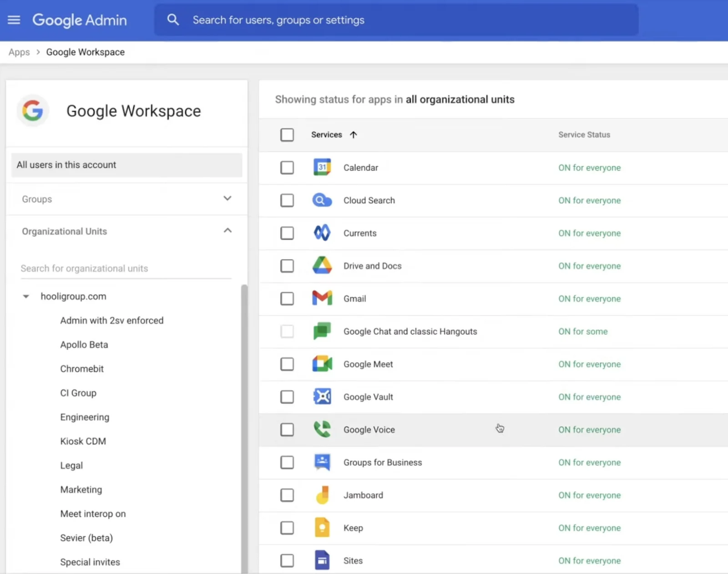Click the Google Voice phone icon
This screenshot has width=728, height=574.
[x=322, y=429]
